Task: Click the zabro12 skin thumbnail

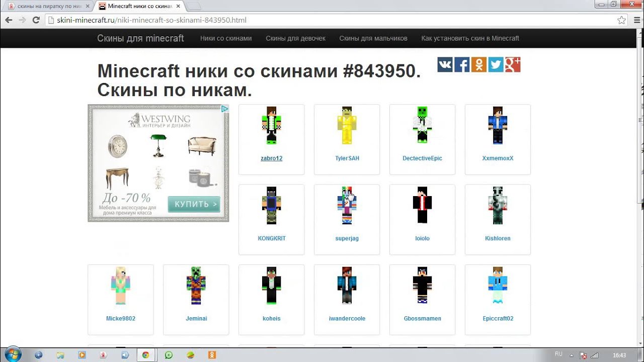Action: 271,125
